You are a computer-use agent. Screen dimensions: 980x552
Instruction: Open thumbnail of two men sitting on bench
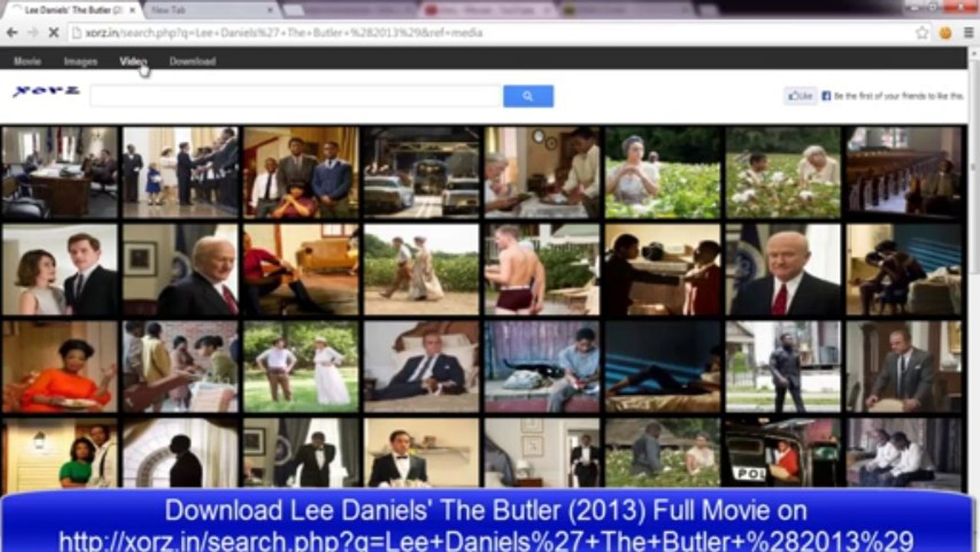pyautogui.click(x=904, y=452)
